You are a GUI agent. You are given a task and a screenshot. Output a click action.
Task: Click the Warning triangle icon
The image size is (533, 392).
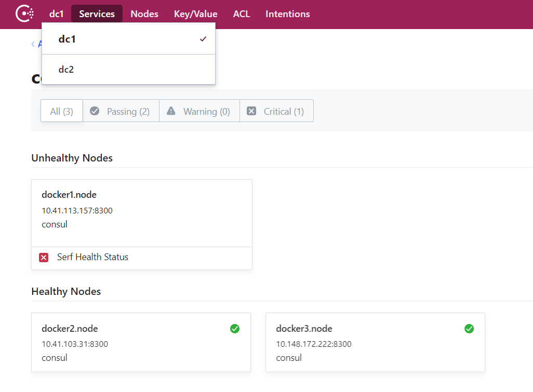(171, 111)
